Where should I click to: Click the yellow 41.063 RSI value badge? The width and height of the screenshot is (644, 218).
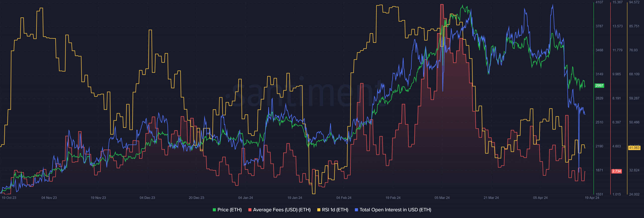(634, 148)
